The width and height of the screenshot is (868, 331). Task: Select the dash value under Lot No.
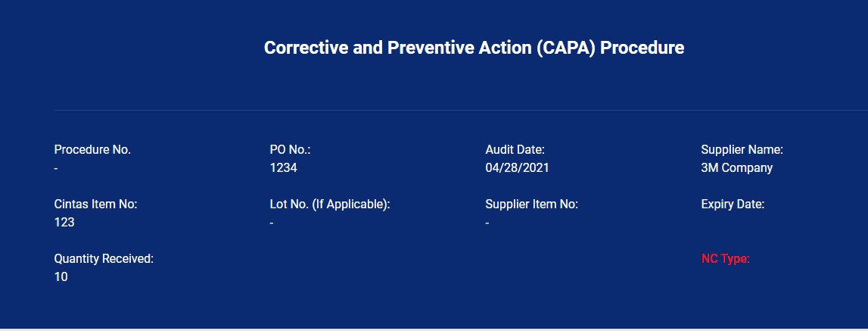272,223
